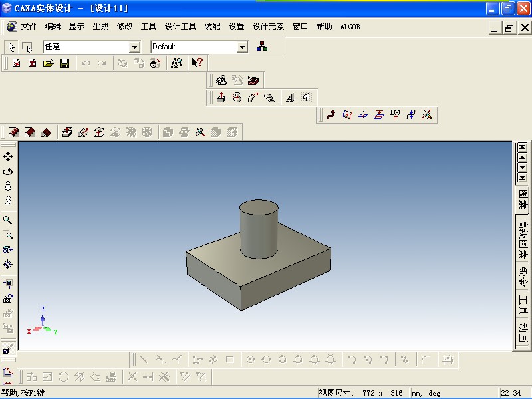Open the 窗口 menu
The width and height of the screenshot is (532, 399).
pyautogui.click(x=301, y=27)
